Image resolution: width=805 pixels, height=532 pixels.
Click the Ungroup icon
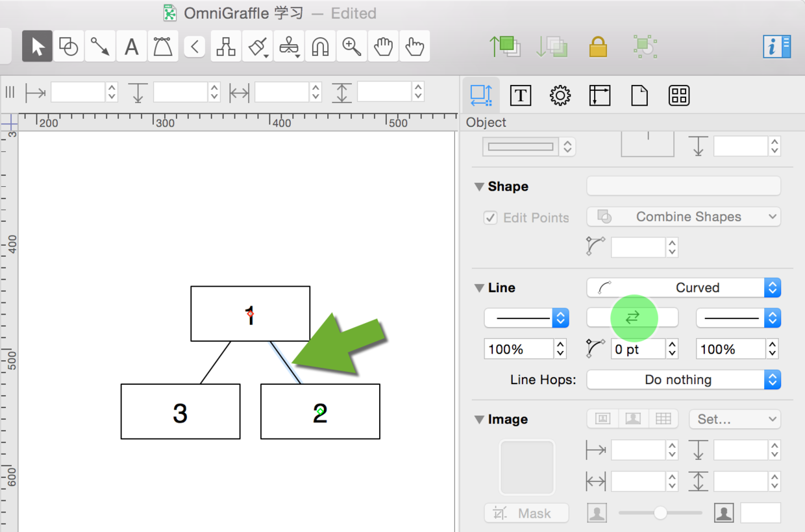pyautogui.click(x=645, y=46)
